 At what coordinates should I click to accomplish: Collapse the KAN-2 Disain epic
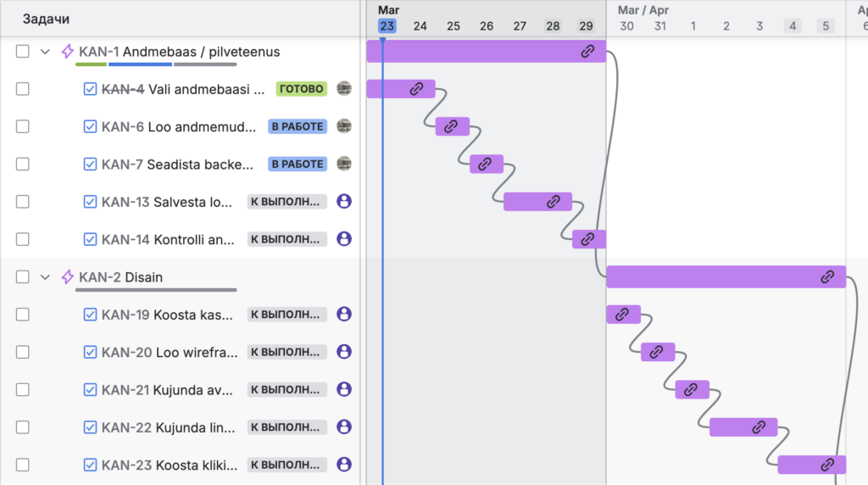click(46, 277)
